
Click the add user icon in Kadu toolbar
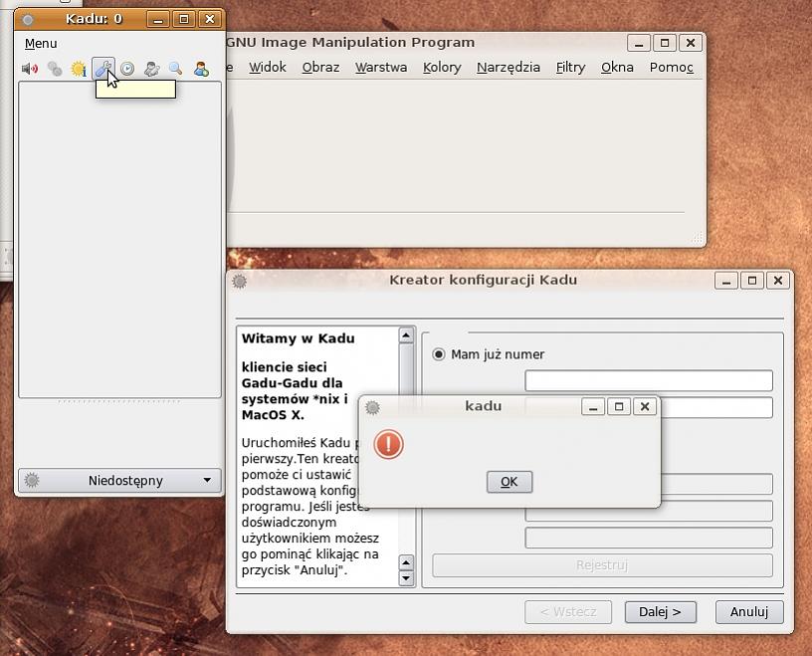click(201, 69)
